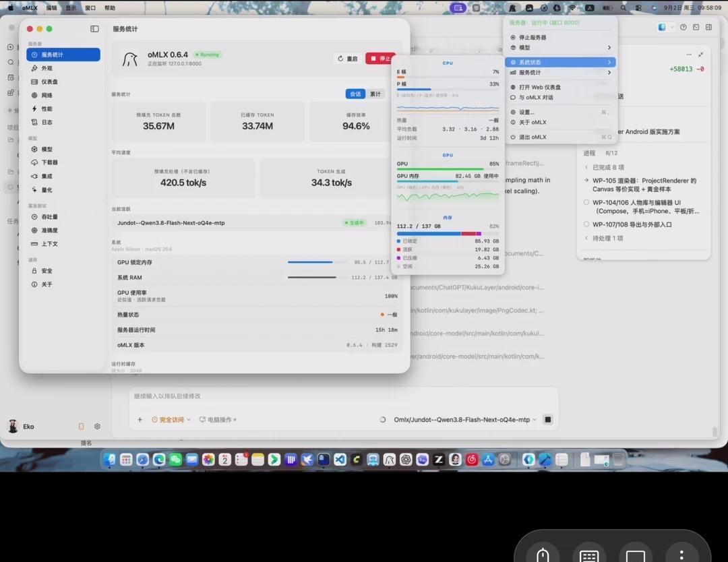This screenshot has height=562, width=728.
Task: Open 帮助 menu in the menu bar
Action: pos(110,8)
